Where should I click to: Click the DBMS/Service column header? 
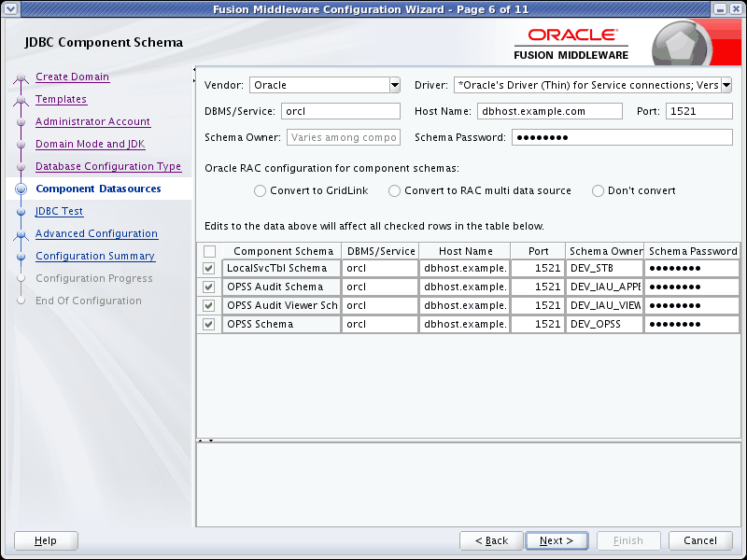click(x=380, y=251)
